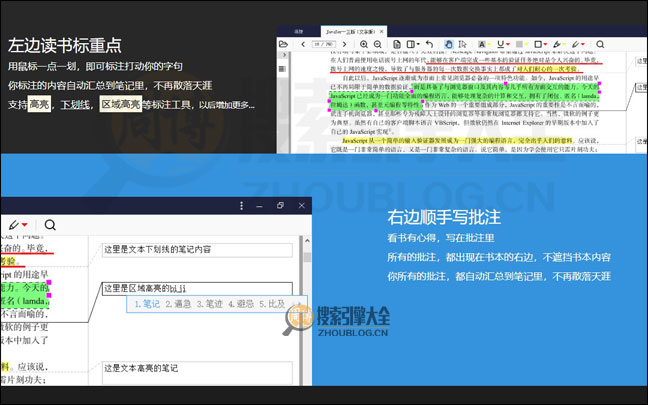The width and height of the screenshot is (648, 405).
Task: Switch to the Jordan document tab
Action: point(352,31)
